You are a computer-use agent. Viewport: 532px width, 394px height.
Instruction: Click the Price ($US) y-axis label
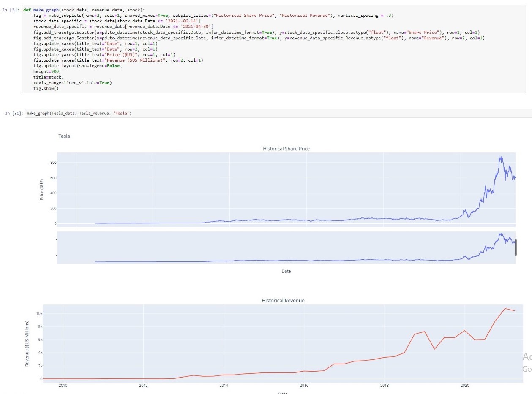[x=42, y=190]
